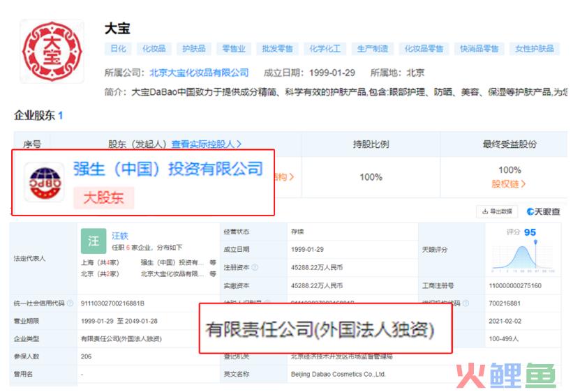The image size is (573, 392).
Task: Click the organization code 700216881
Action: 505,303
